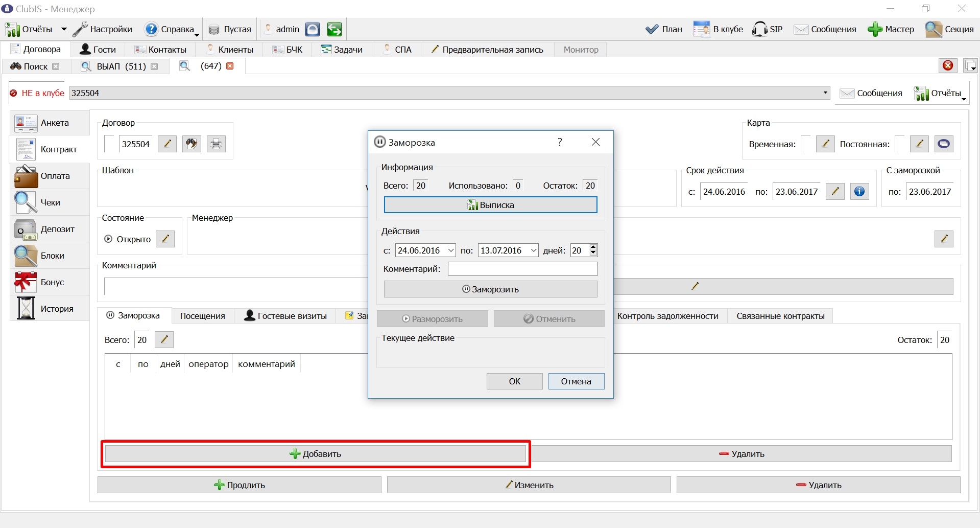980x528 pixels.
Task: Toggle the Постоянная card checkbox
Action: coord(899,144)
